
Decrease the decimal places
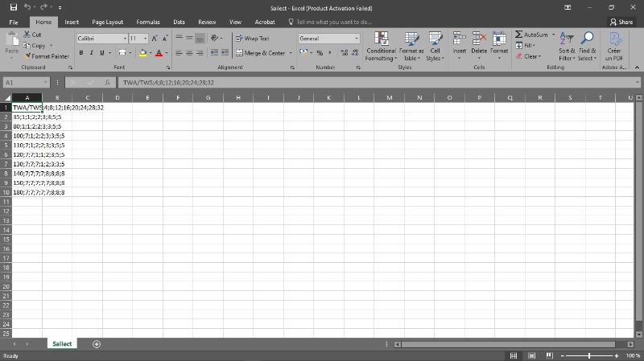pos(355,53)
